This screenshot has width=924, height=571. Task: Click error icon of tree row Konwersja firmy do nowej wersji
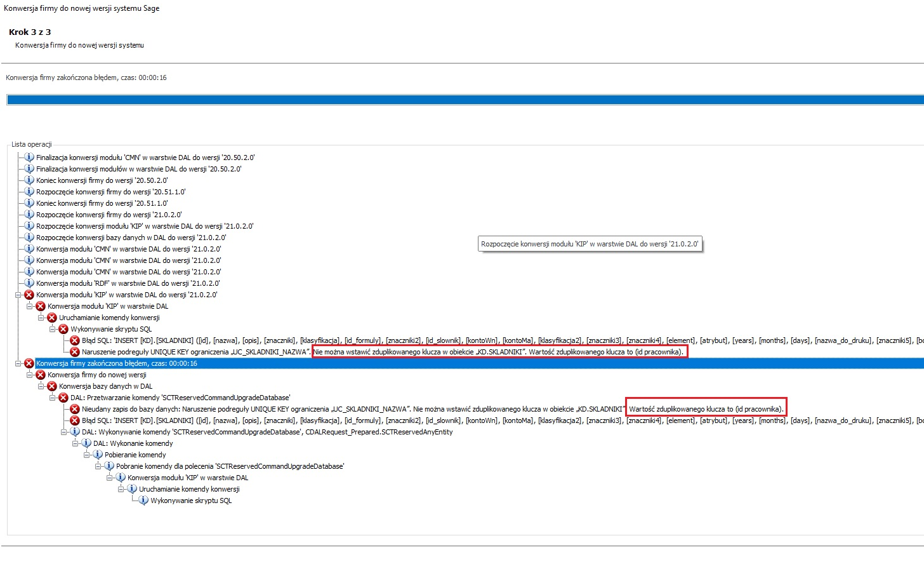click(41, 375)
